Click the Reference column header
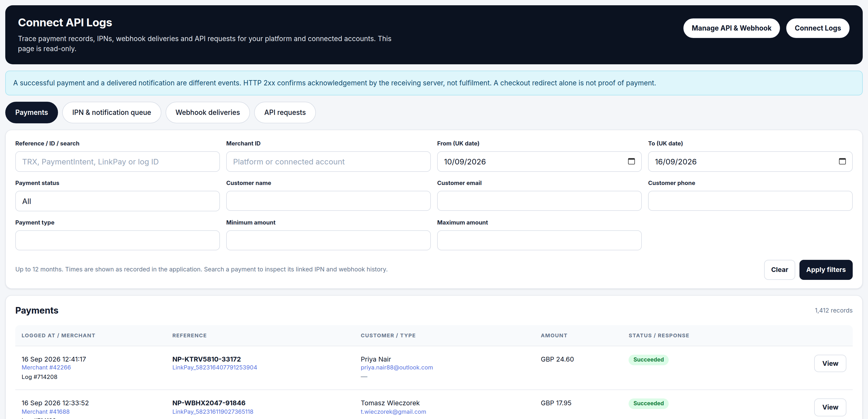The image size is (868, 419). 189,335
